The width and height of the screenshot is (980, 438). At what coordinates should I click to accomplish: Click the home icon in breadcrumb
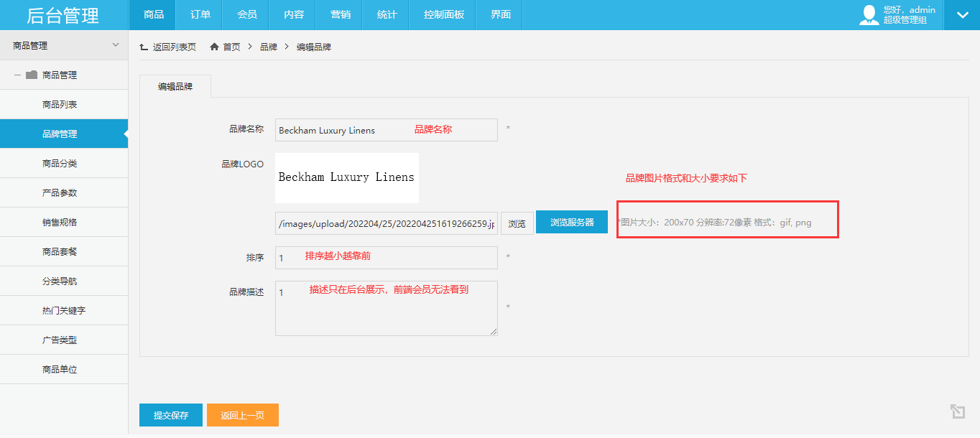point(214,47)
